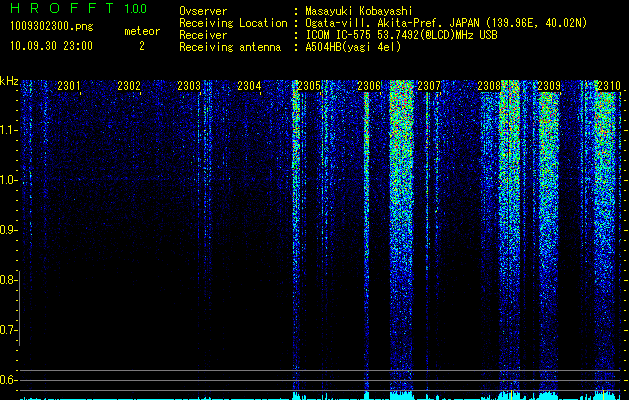Viewport: 629px width, 400px height.
Task: Click the date stamp 10.09.30 23:00
Action: 51,46
